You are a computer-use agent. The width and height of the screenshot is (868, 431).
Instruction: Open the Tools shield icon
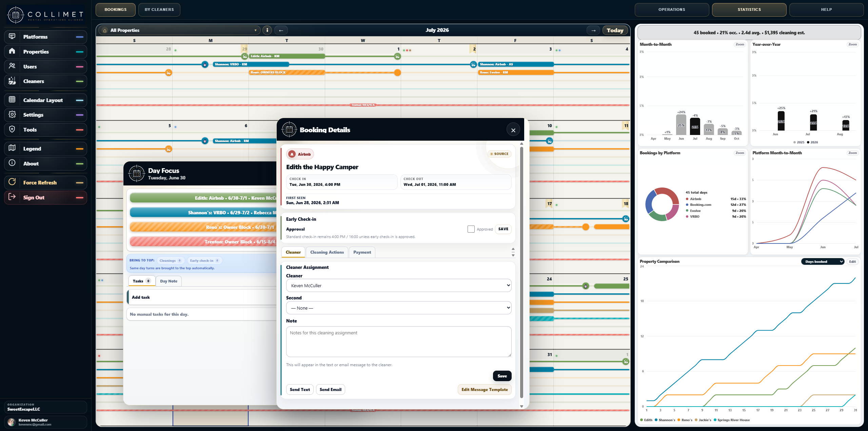coord(12,129)
